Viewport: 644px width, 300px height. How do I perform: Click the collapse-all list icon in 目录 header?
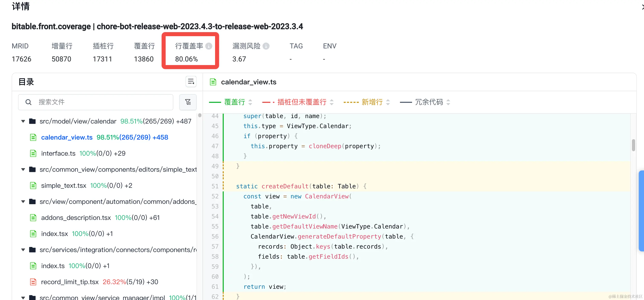tap(191, 82)
